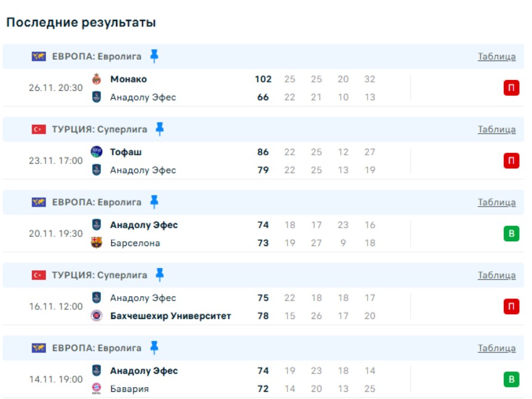Toggle the pin on the bottom Евролига header

pos(154,348)
